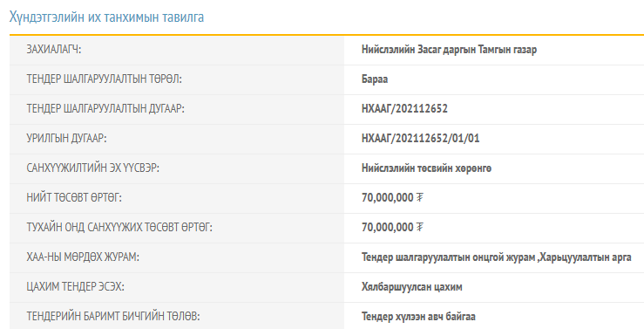The image size is (644, 329).
Task: Select НИЙТ ТӨСӨВТ ӨРТӨГ label
Action: [x=74, y=197]
